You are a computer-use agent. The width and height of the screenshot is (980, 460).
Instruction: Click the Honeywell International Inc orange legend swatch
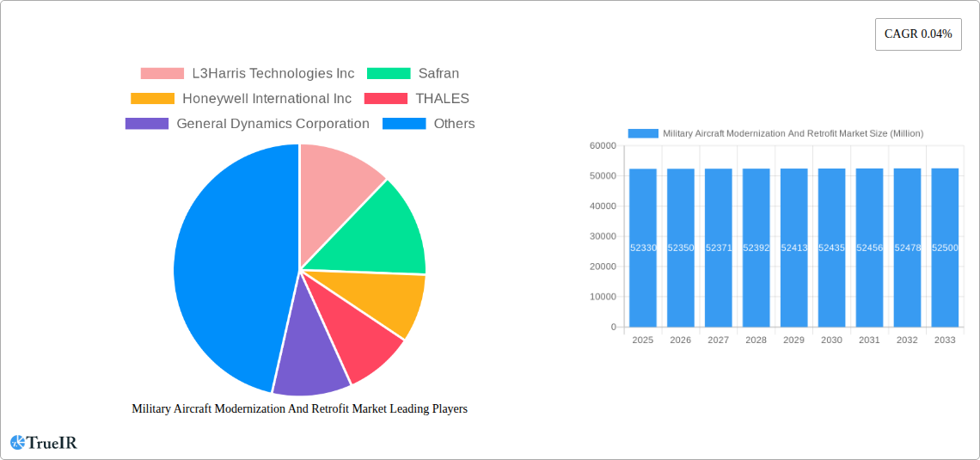[x=152, y=98]
